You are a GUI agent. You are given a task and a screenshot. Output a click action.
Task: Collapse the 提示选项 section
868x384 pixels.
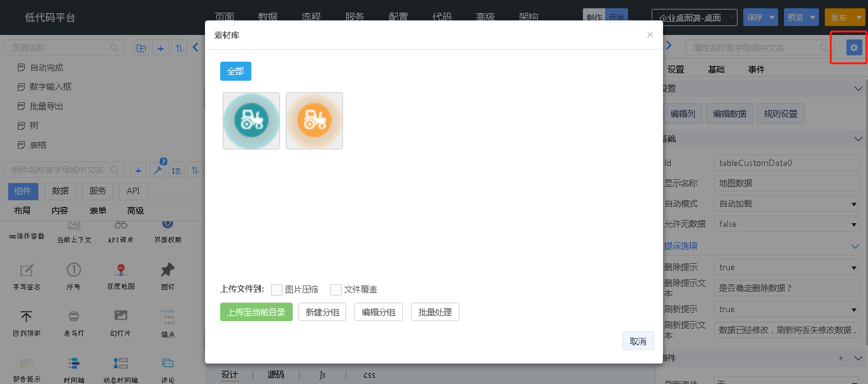(x=855, y=246)
